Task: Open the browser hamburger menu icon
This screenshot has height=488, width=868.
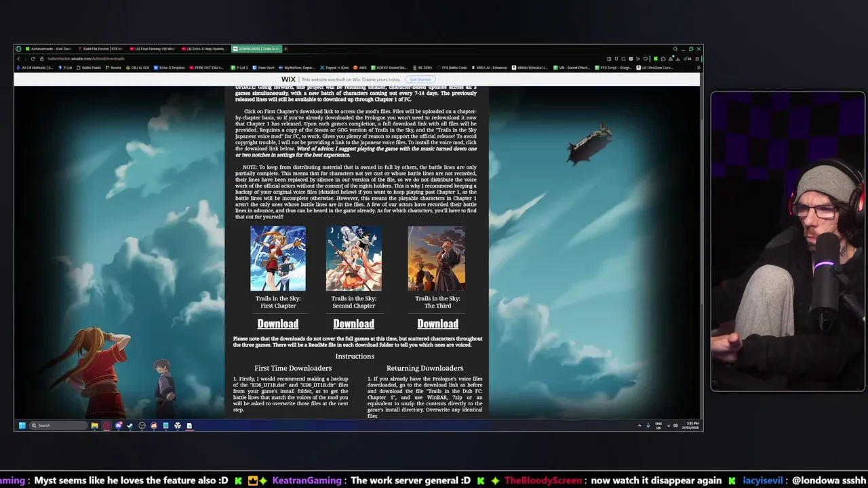Action: (697, 59)
